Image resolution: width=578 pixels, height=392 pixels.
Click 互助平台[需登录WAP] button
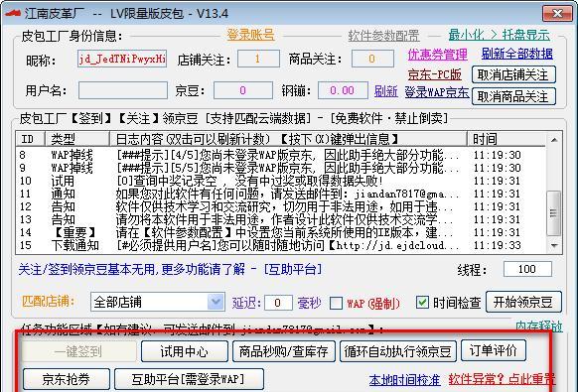pos(189,379)
